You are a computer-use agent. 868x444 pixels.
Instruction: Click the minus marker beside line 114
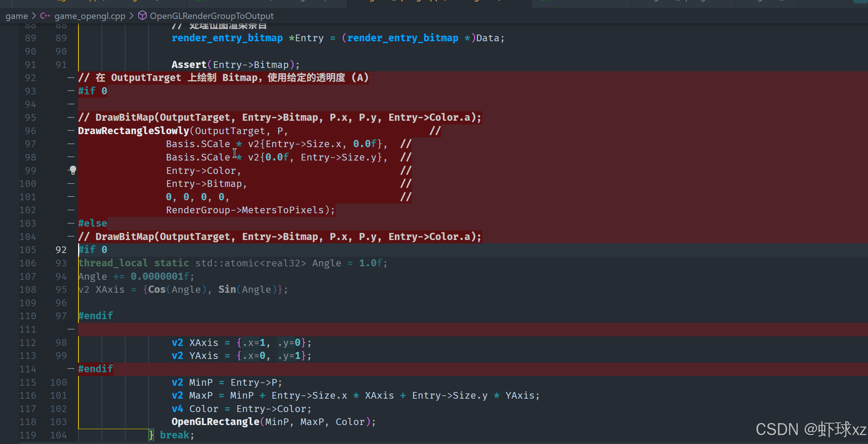71,369
